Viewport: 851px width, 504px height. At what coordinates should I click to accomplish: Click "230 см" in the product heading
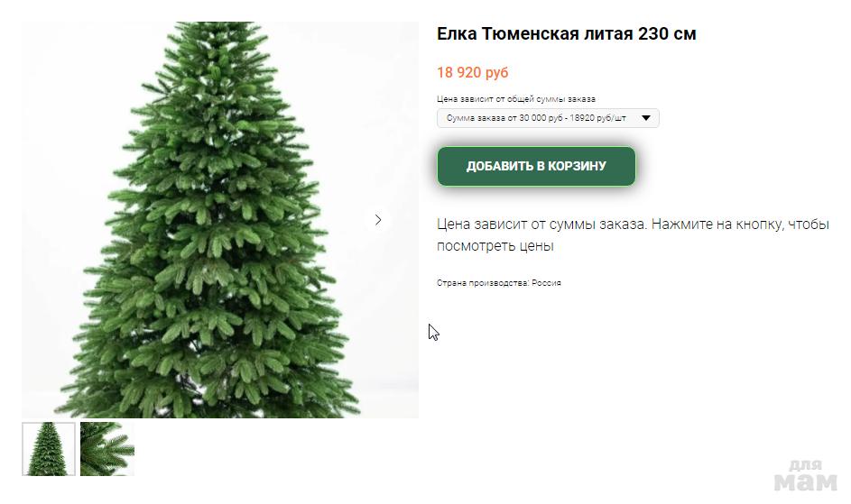tap(667, 33)
